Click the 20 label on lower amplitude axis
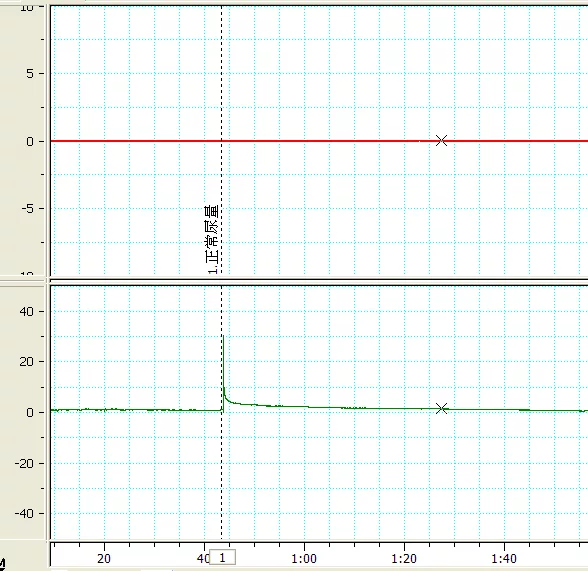The width and height of the screenshot is (588, 571). click(27, 361)
